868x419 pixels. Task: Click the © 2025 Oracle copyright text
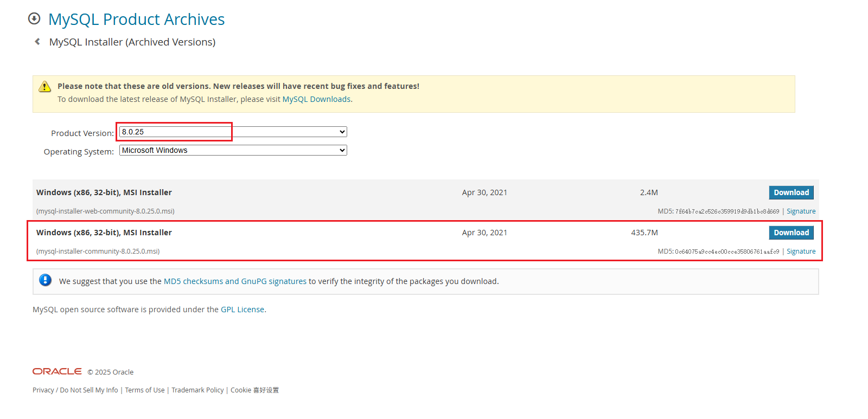tap(111, 372)
